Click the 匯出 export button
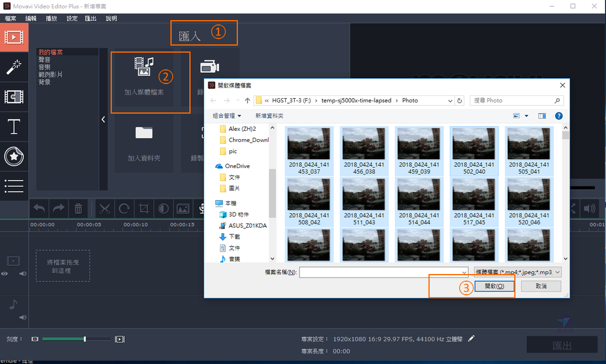The width and height of the screenshot is (606, 364). point(562,344)
